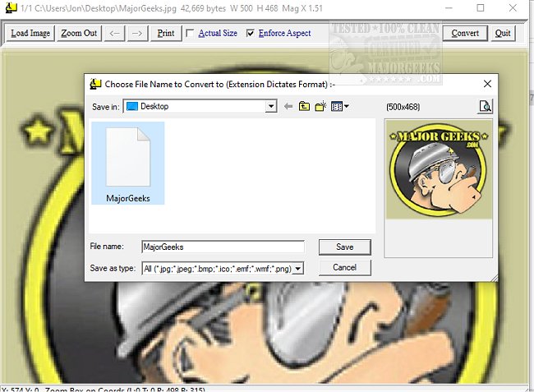Viewport: 534px width, 392px height.
Task: Click the Convert button
Action: 465,34
